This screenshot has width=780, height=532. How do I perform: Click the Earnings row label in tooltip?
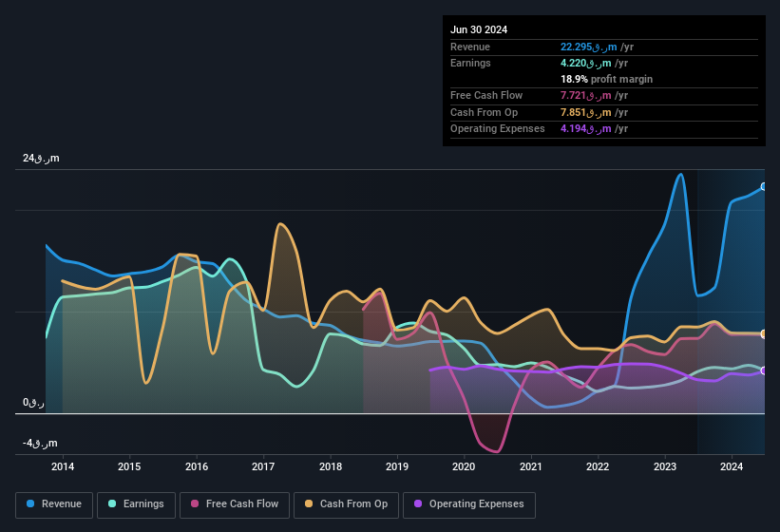pyautogui.click(x=470, y=63)
